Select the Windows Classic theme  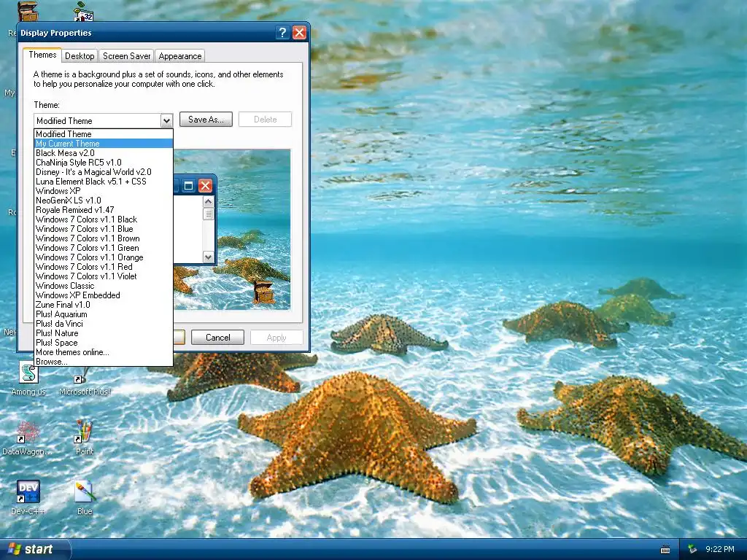pos(104,286)
